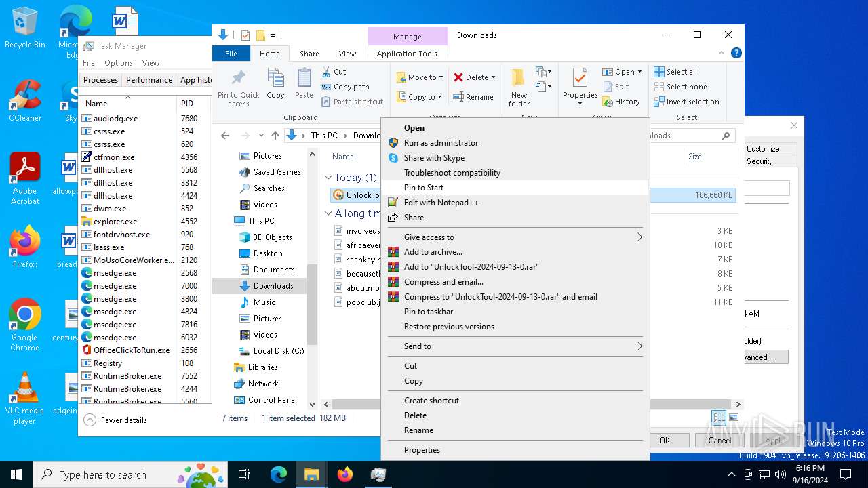Click details view toggle icon
The image size is (868, 488).
(x=719, y=418)
